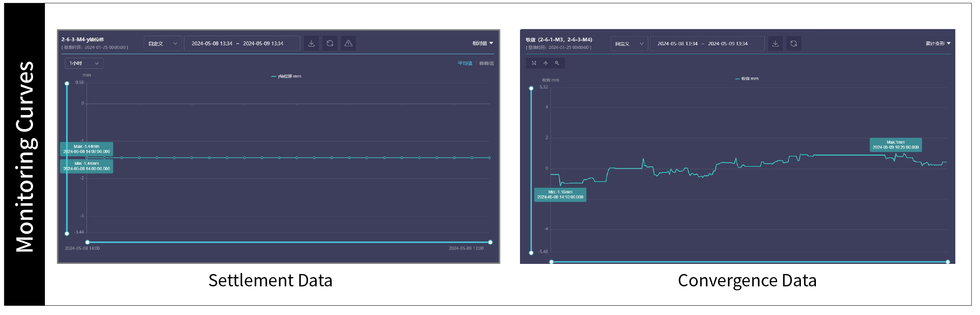Open the 自定义 dropdown in convergence panel
This screenshot has height=315, width=980.
pos(629,44)
